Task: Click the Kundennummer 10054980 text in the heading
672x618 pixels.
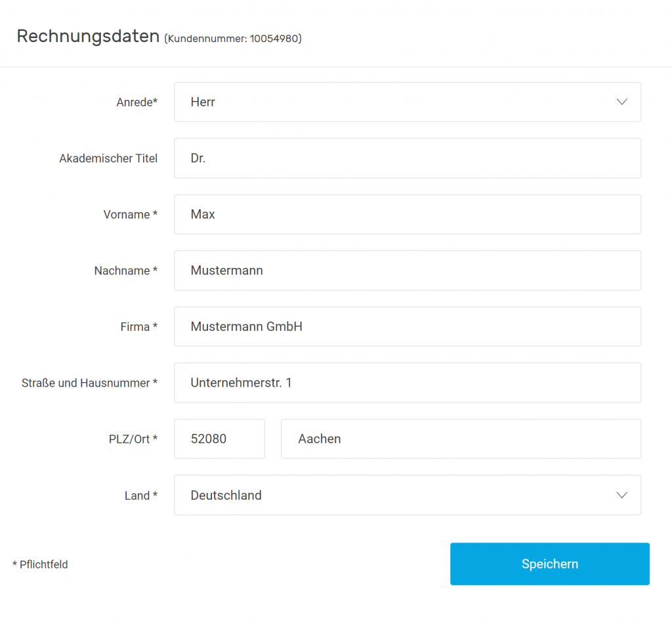Action: click(233, 39)
